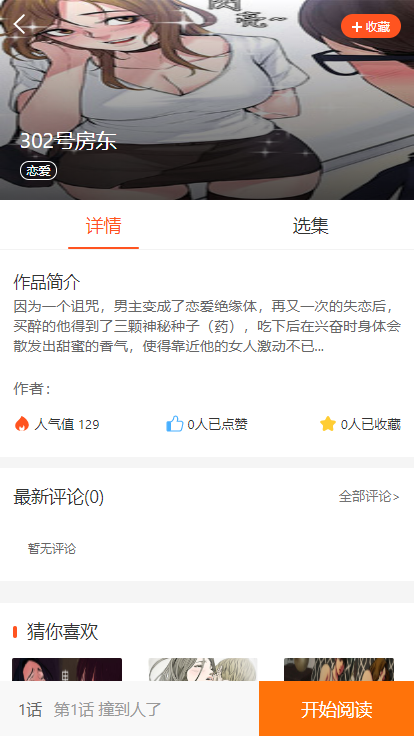Tap chapter entry 第1话 撞到人了
Image resolution: width=414 pixels, height=736 pixels.
coord(107,709)
